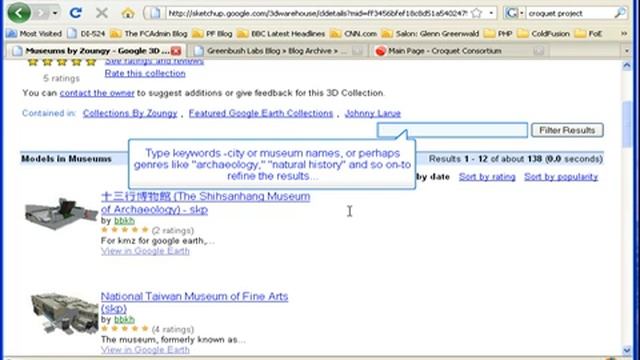Open the recent pages history dropdown
Screen dimensions: 640x360
(55, 13)
